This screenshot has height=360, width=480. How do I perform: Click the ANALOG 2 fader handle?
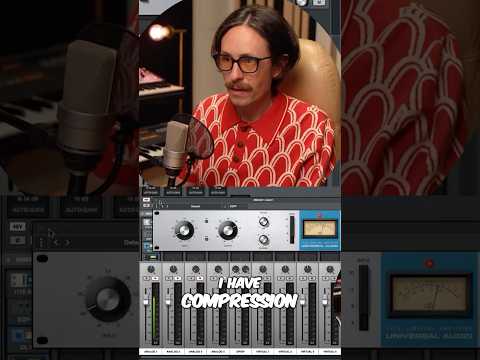pos(168,302)
